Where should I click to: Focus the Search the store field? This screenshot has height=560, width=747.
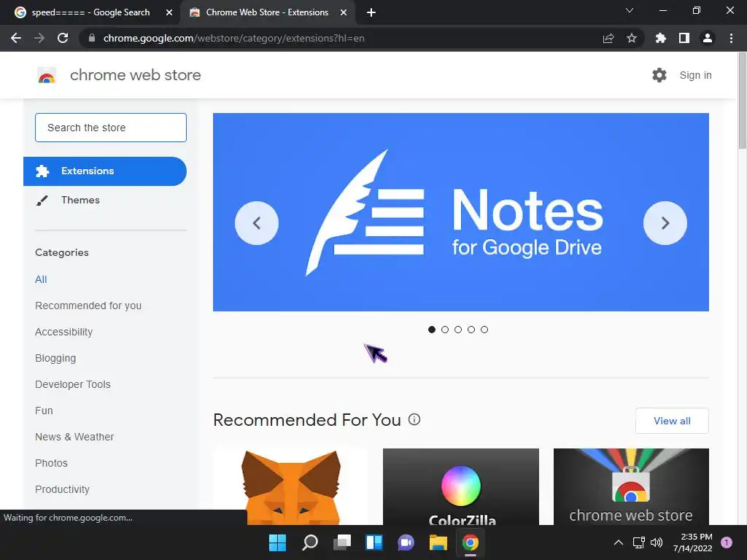[111, 128]
